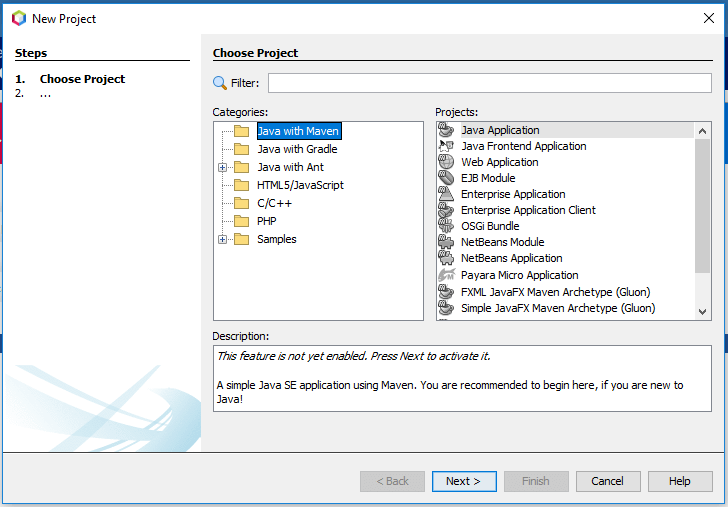The width and height of the screenshot is (728, 507).
Task: Select the C/C++ category
Action: pos(273,203)
